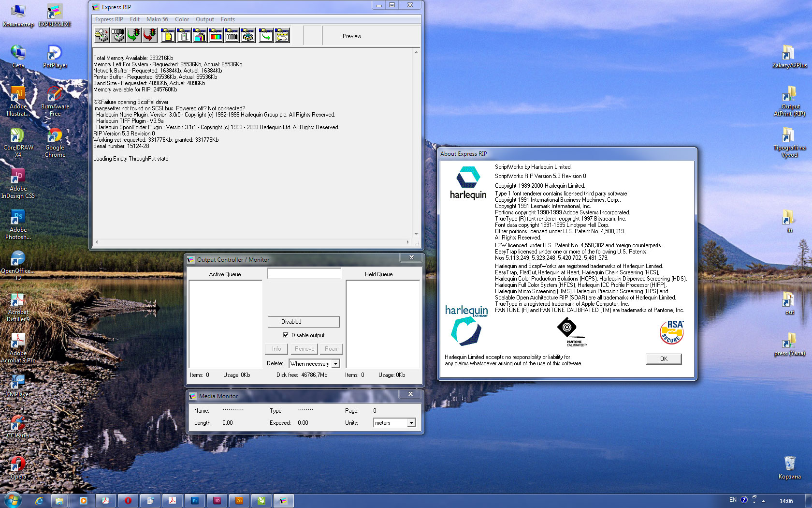This screenshot has width=812, height=508.
Task: Click OK in About Express RIP dialog
Action: coord(664,359)
